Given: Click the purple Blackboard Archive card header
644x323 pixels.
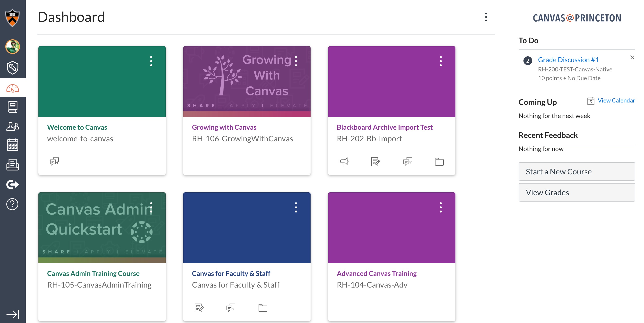Looking at the screenshot, I should (392, 81).
